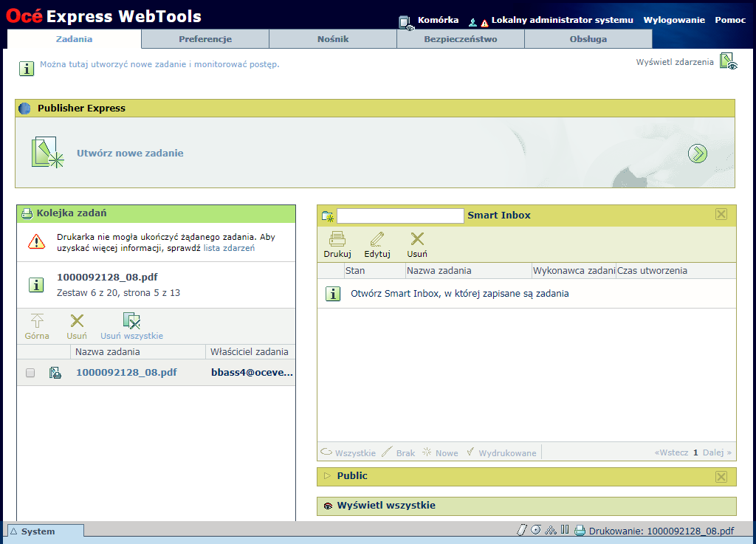Click Dalej » to go to next page

click(717, 452)
